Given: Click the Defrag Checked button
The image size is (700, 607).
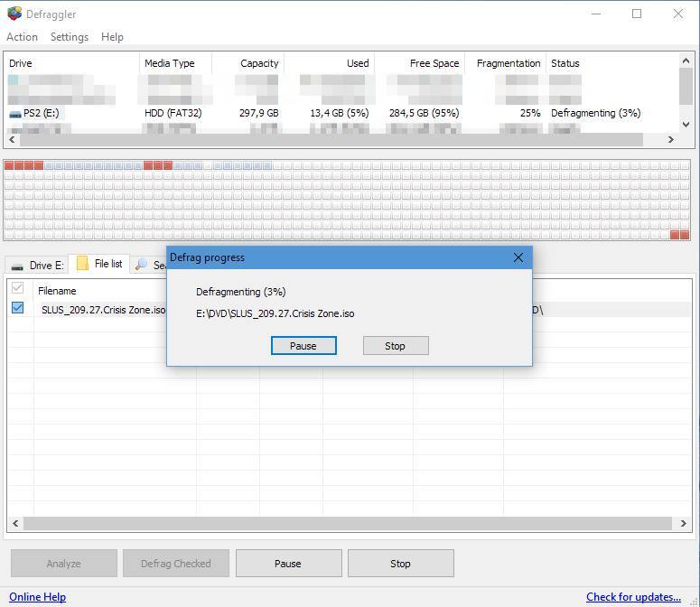Looking at the screenshot, I should pos(176,564).
